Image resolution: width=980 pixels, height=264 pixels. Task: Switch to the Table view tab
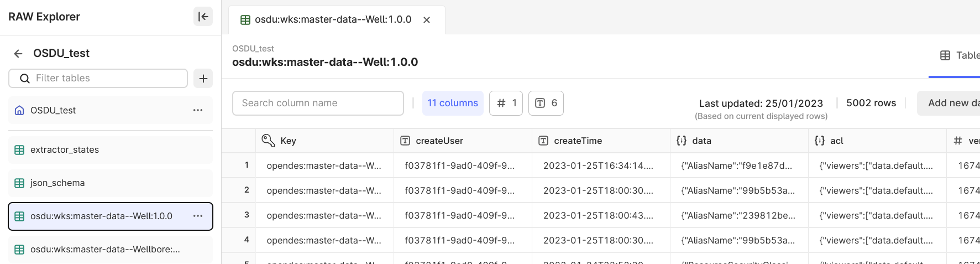[960, 55]
